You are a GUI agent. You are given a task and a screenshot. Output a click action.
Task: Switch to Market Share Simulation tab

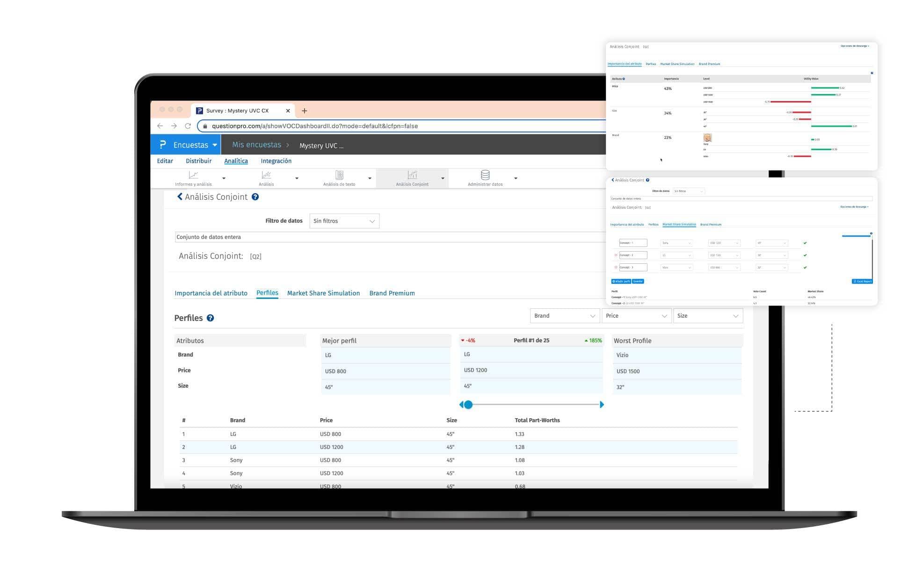[x=323, y=293]
